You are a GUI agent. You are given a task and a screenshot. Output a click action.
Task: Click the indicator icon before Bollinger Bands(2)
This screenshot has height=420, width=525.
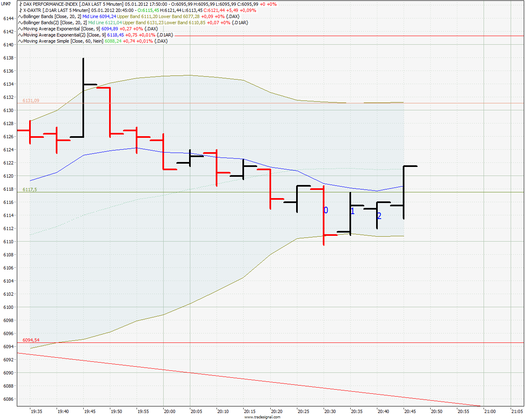[x=21, y=23]
